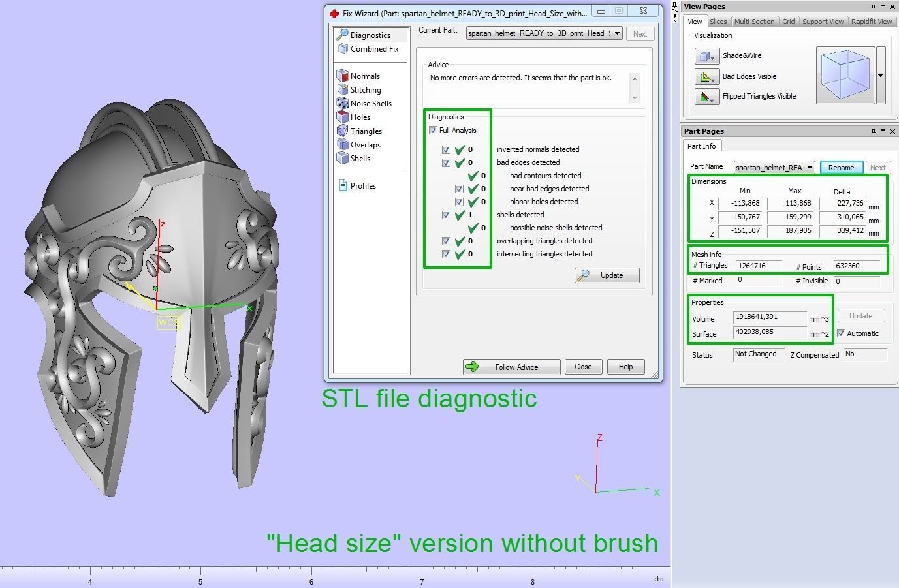Toggle near bad edges detection checkbox
This screenshot has width=899, height=588.
click(x=459, y=189)
